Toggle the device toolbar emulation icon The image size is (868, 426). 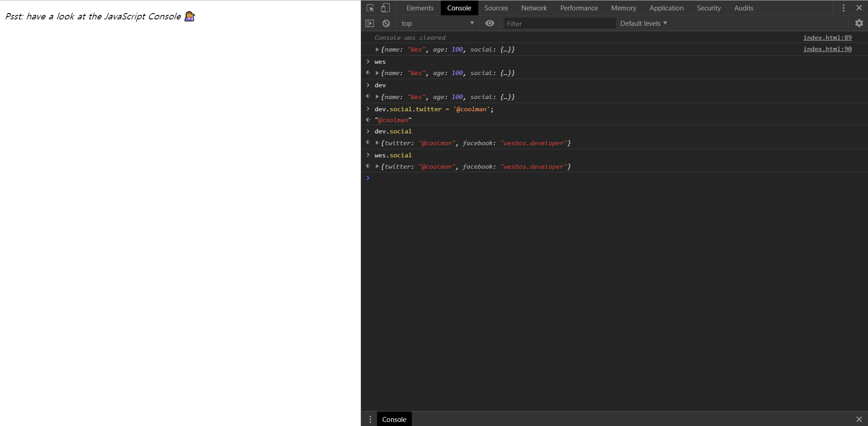[x=385, y=8]
